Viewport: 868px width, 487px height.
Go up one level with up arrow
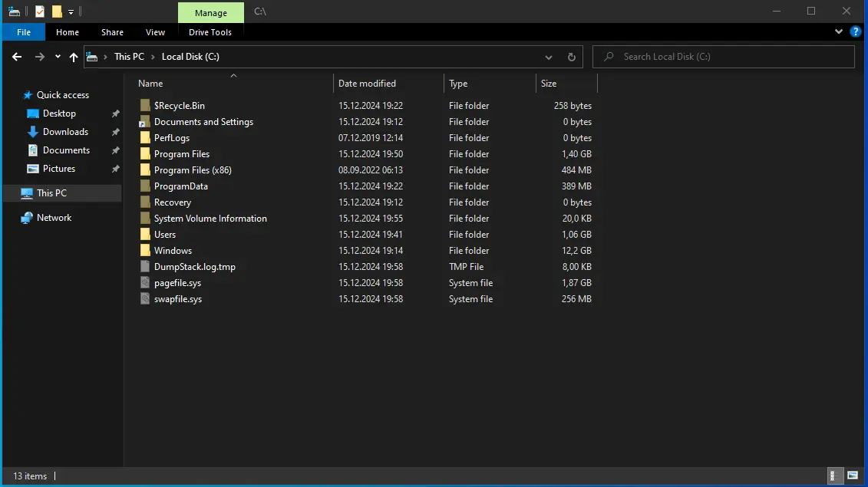point(74,57)
